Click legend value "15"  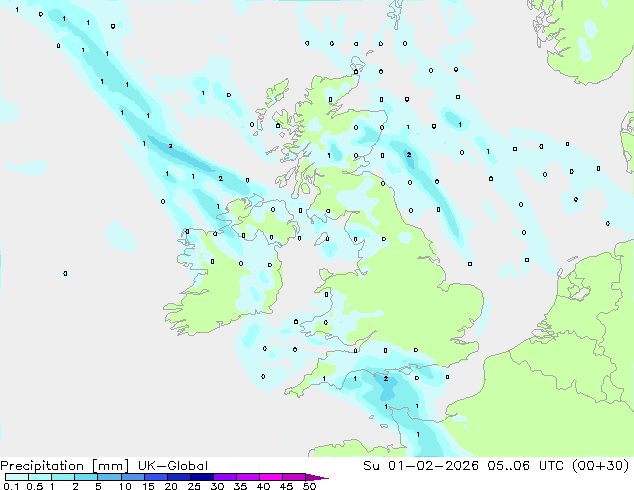tap(148, 486)
